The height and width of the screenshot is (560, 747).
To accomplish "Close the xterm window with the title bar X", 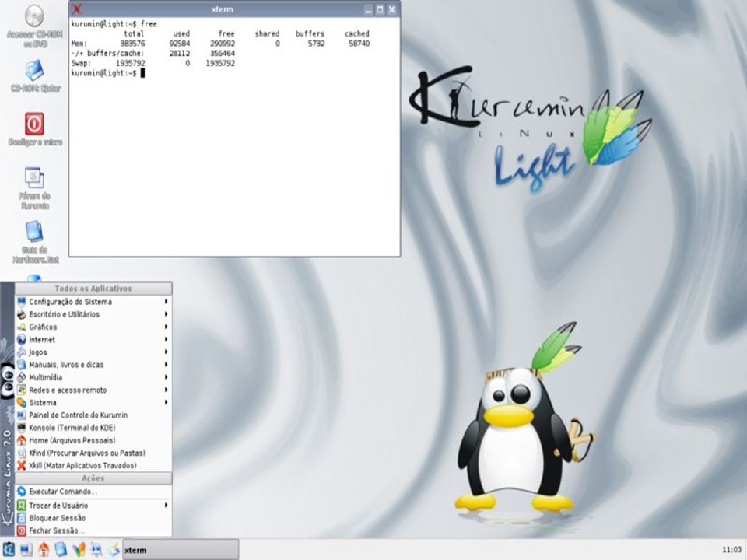I will pos(392,9).
